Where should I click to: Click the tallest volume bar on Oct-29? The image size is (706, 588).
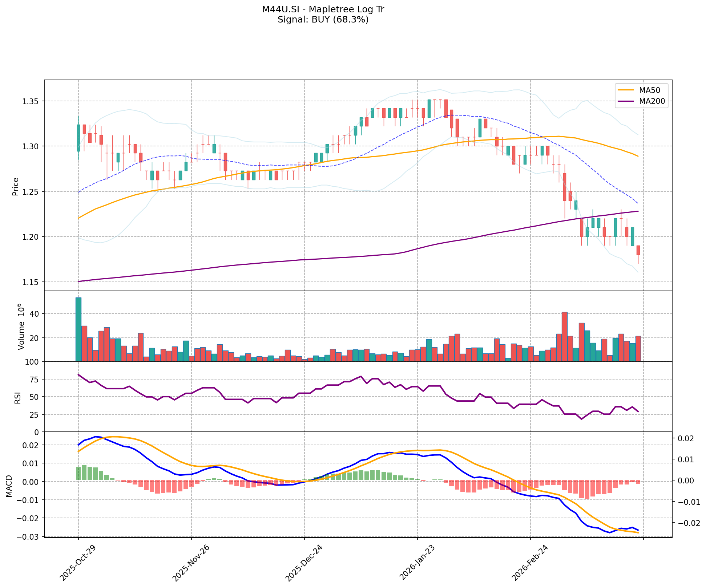pyautogui.click(x=78, y=329)
